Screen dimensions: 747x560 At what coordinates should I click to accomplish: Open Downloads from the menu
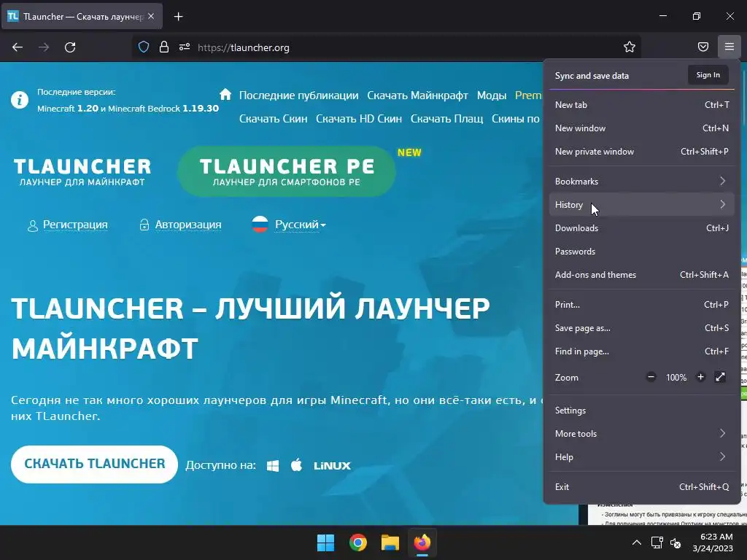coord(642,227)
